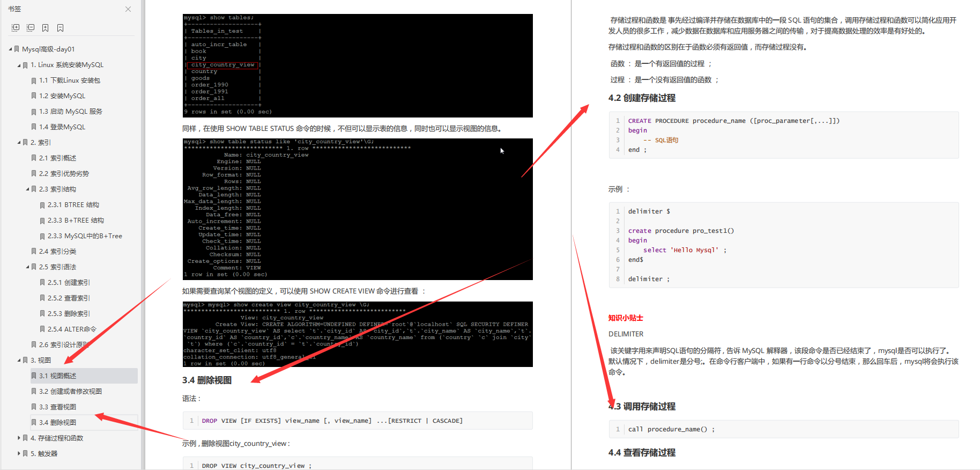Click the code line DROP VIEW city_country_view
Viewport: 980px width, 470px height.
tap(256, 466)
